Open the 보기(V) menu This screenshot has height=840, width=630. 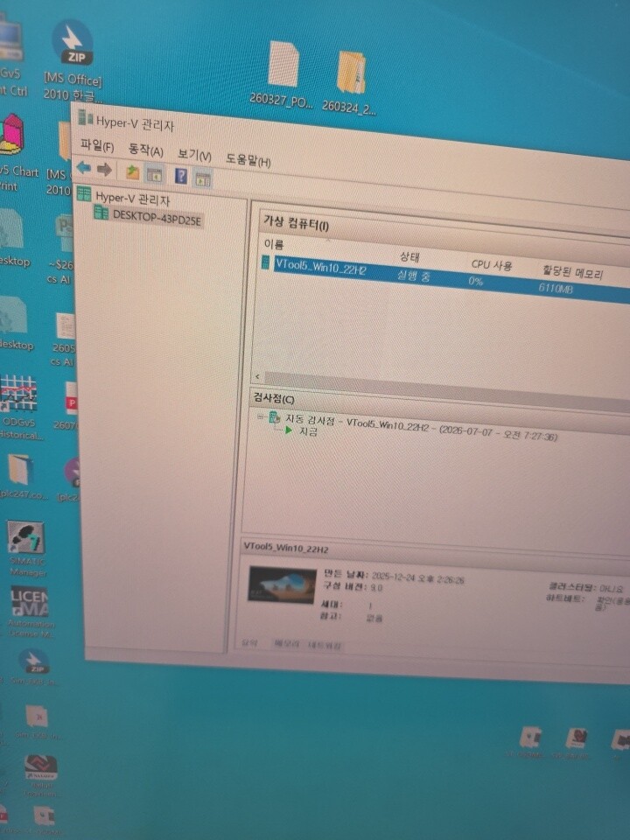coord(194,156)
